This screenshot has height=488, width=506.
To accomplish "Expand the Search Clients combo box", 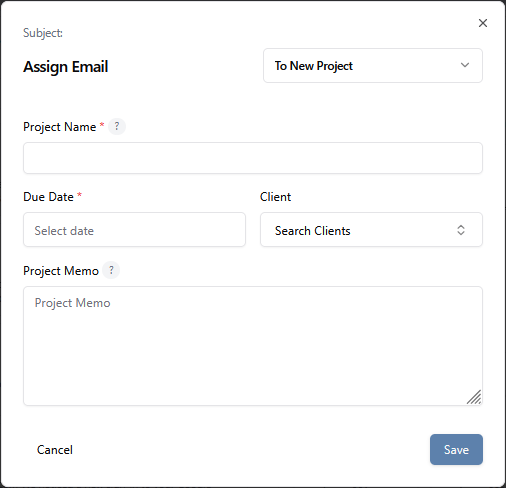I will click(x=371, y=230).
